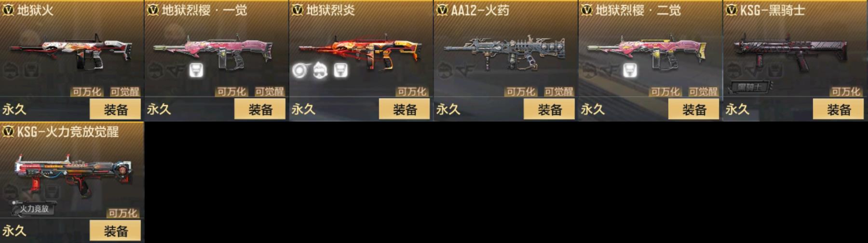
Task: Select the ring attachment icon on 地狱烈炎
Action: 300,71
